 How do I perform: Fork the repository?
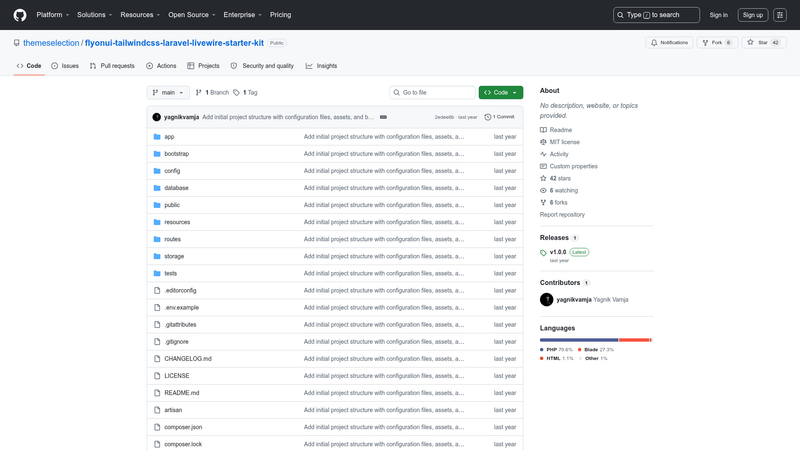click(717, 42)
